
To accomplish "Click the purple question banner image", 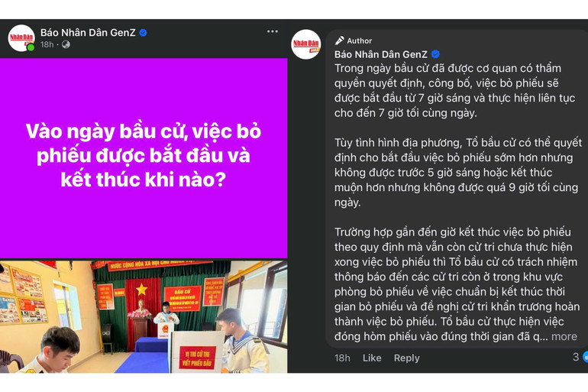I will pyautogui.click(x=144, y=158).
